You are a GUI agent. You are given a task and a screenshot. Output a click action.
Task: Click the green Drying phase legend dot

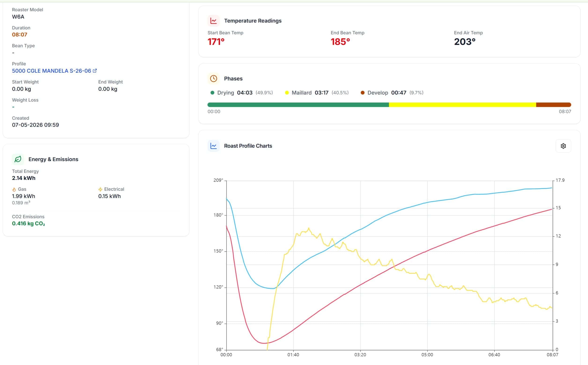pyautogui.click(x=212, y=93)
